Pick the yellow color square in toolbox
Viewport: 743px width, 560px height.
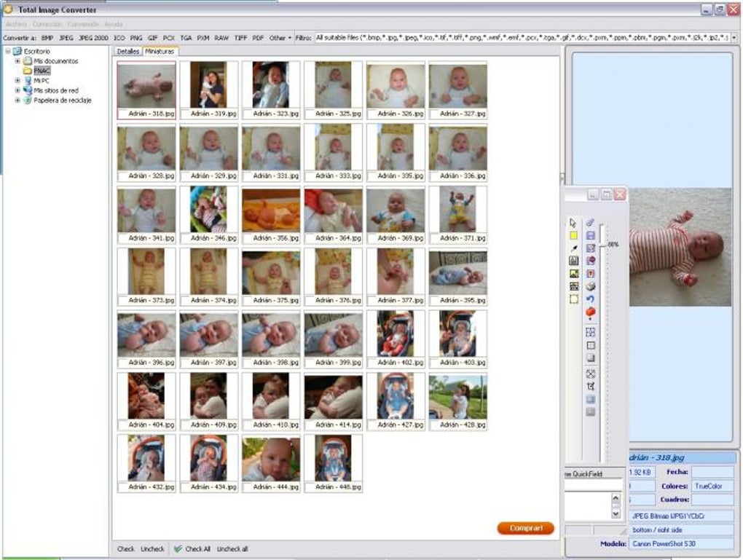click(573, 235)
